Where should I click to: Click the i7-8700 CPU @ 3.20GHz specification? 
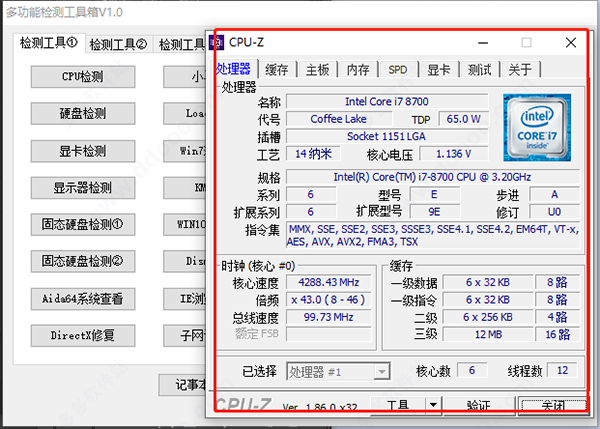pyautogui.click(x=433, y=177)
